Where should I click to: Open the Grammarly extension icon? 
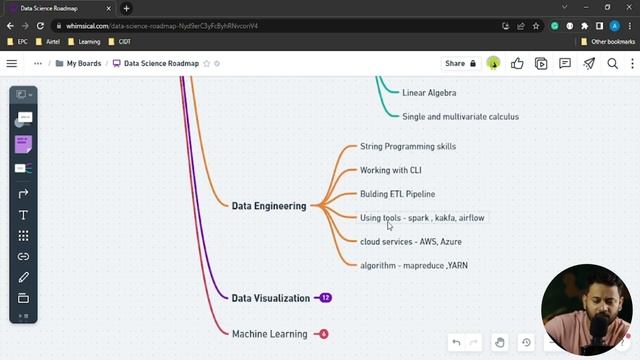click(555, 26)
